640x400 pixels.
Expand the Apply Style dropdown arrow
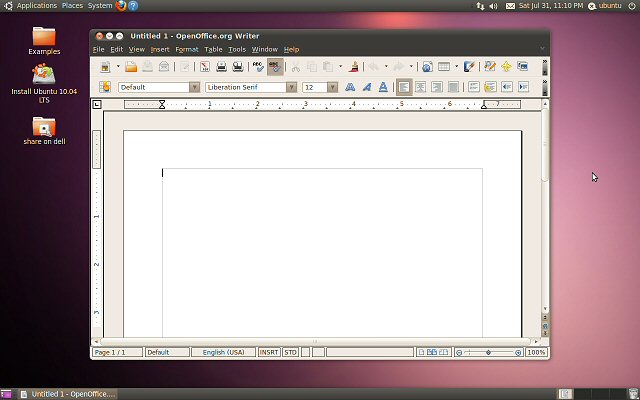coord(194,87)
